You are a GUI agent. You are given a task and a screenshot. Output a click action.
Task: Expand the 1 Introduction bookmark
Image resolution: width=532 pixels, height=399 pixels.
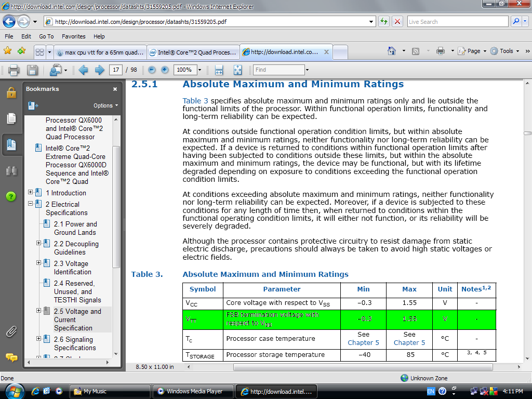tap(30, 192)
